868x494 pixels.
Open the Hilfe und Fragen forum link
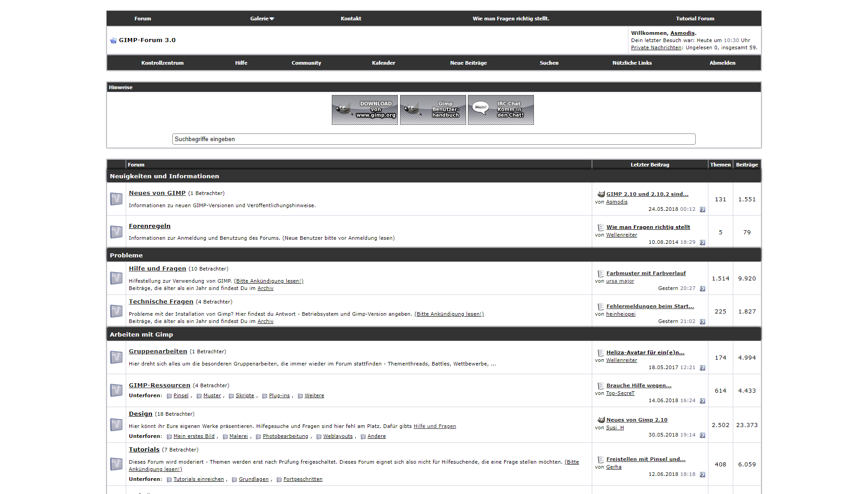tap(157, 269)
